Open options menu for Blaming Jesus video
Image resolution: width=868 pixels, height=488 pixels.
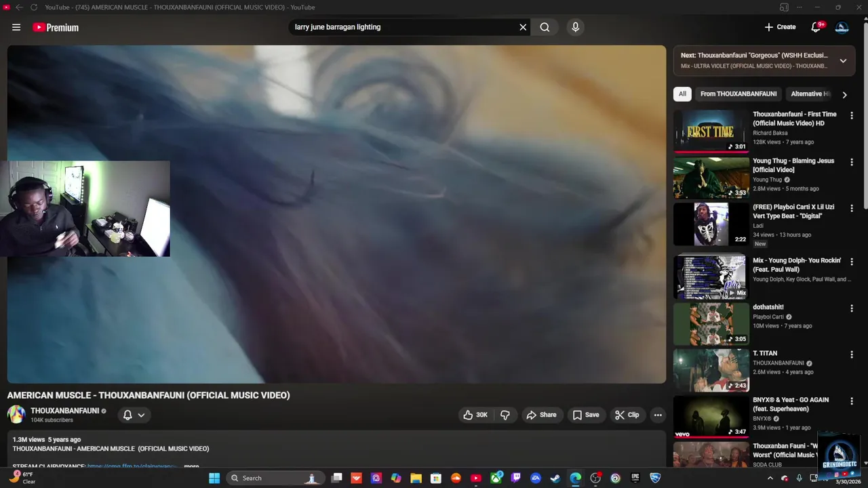tap(852, 163)
